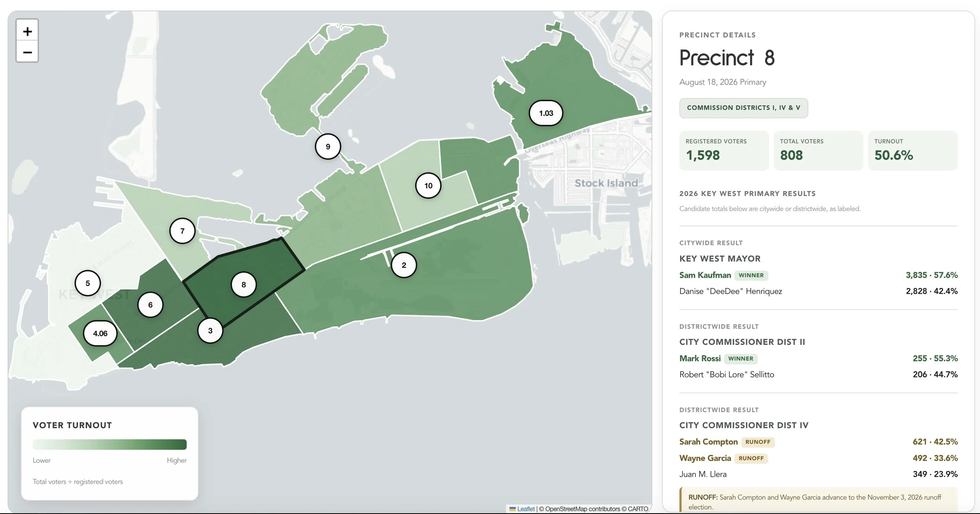Click the City Commissioner Dist IV heading
The image size is (980, 514).
click(744, 425)
